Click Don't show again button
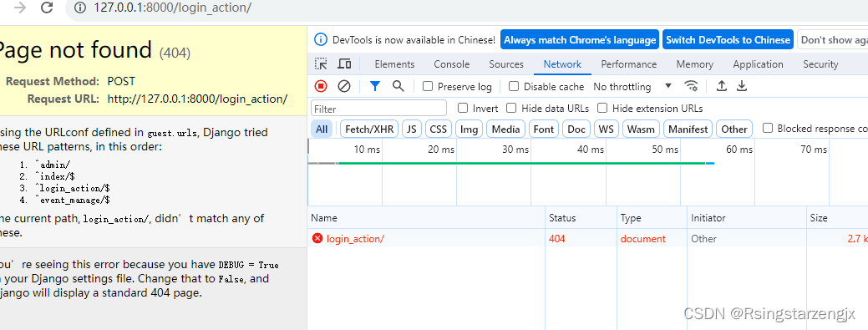The height and width of the screenshot is (330, 868). coord(833,40)
